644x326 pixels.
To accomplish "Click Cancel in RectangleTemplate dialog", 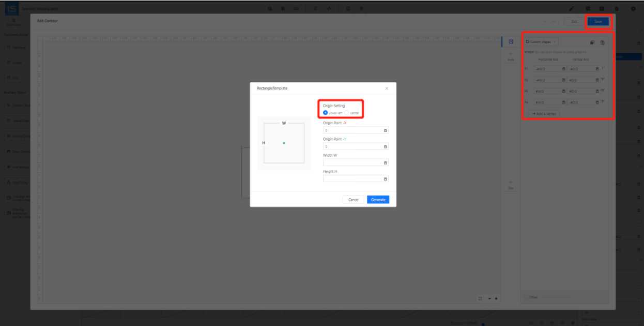I will (354, 200).
